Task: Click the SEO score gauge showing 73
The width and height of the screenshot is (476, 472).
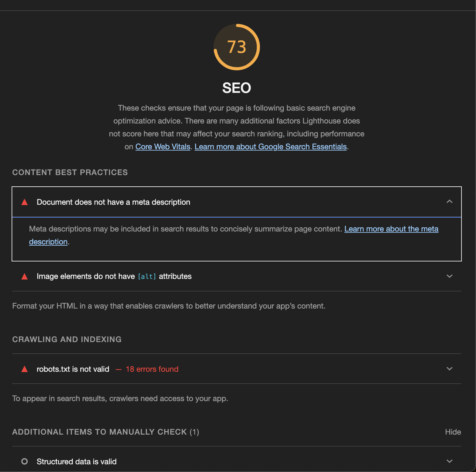Action: (237, 47)
